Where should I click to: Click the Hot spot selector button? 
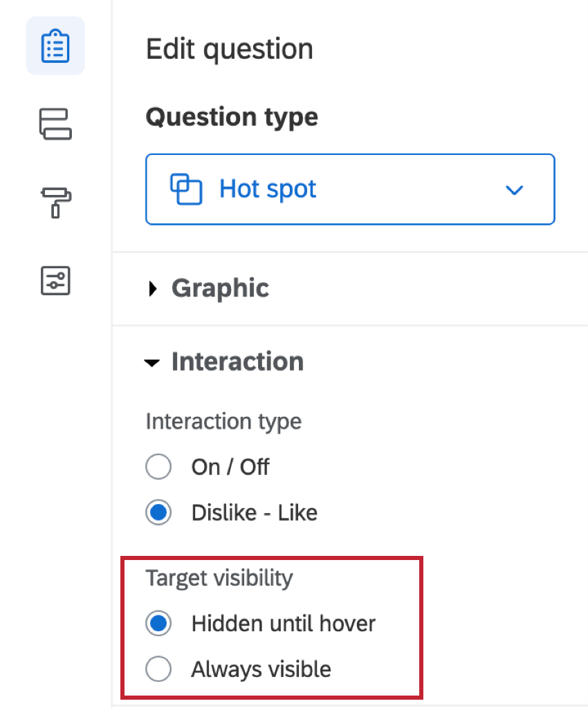click(349, 189)
